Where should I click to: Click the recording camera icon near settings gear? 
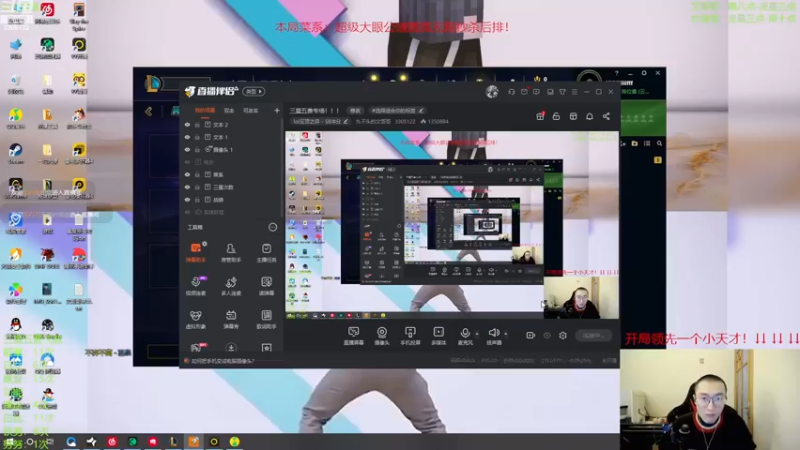pos(530,335)
